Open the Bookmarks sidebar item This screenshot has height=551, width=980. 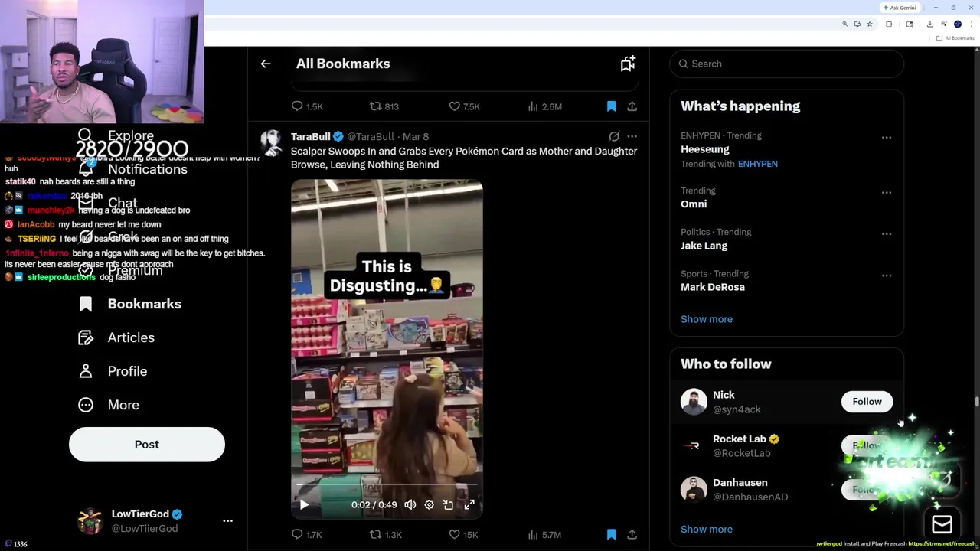coord(130,304)
